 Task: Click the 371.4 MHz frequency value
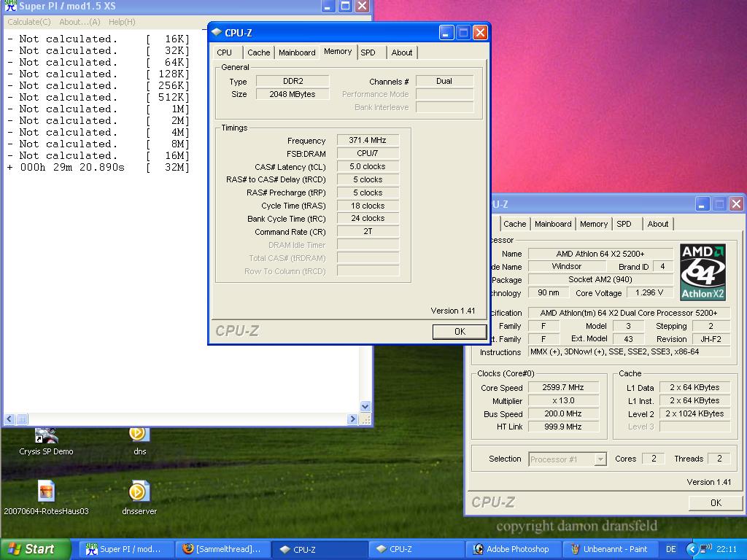pyautogui.click(x=368, y=140)
